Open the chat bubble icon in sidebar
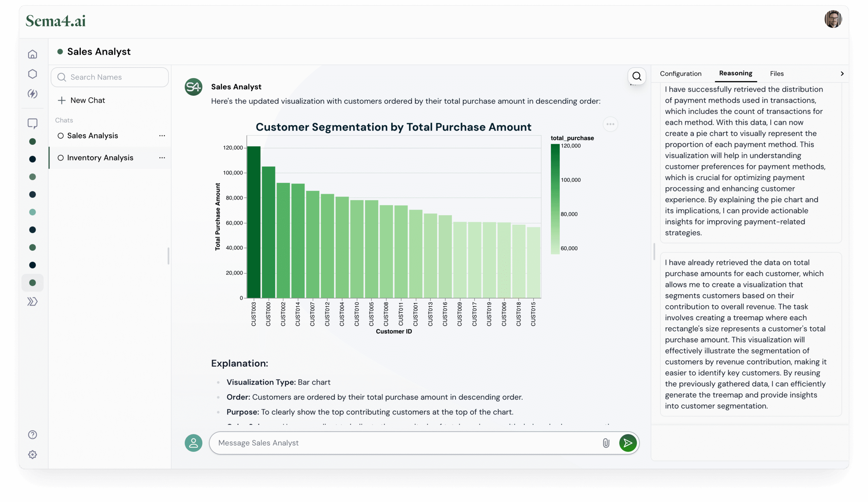Image resolution: width=868 pixels, height=502 pixels. pos(32,123)
